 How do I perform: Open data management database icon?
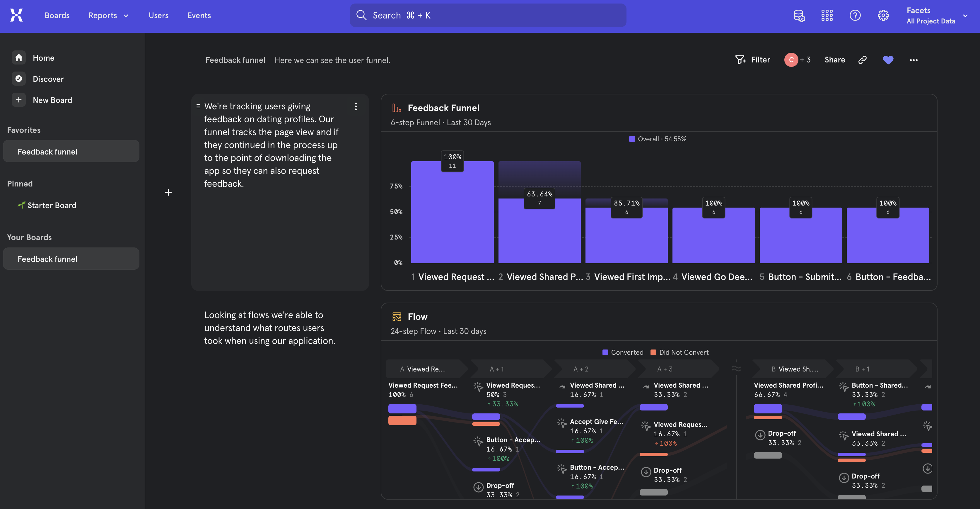(x=799, y=15)
